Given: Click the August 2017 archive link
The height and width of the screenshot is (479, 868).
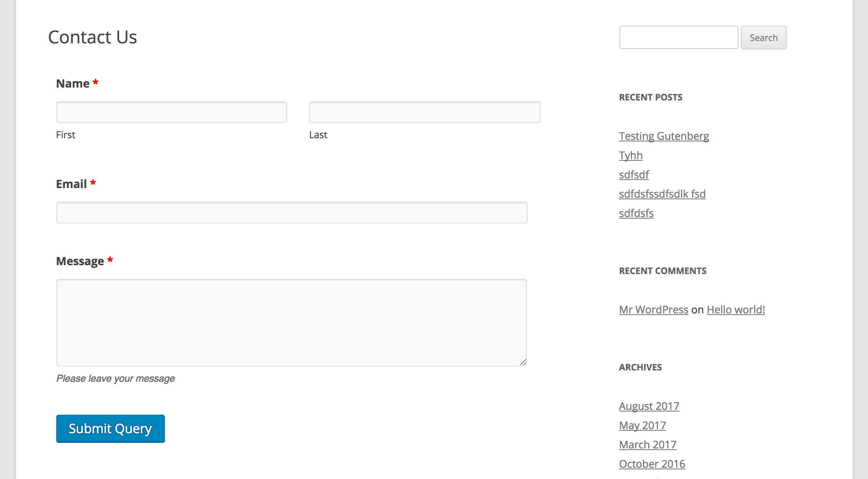Looking at the screenshot, I should 648,405.
